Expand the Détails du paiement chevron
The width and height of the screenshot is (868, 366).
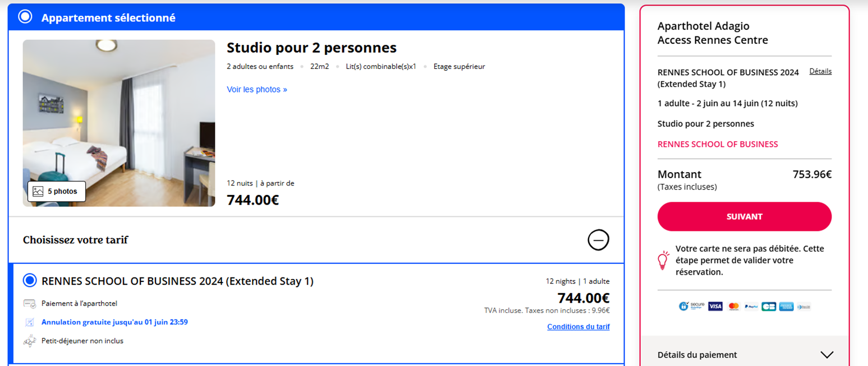pyautogui.click(x=826, y=355)
